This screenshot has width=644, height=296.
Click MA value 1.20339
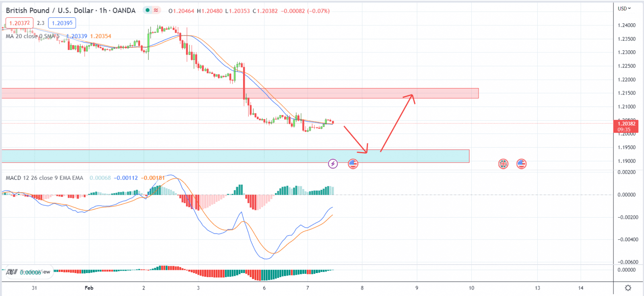(x=76, y=36)
